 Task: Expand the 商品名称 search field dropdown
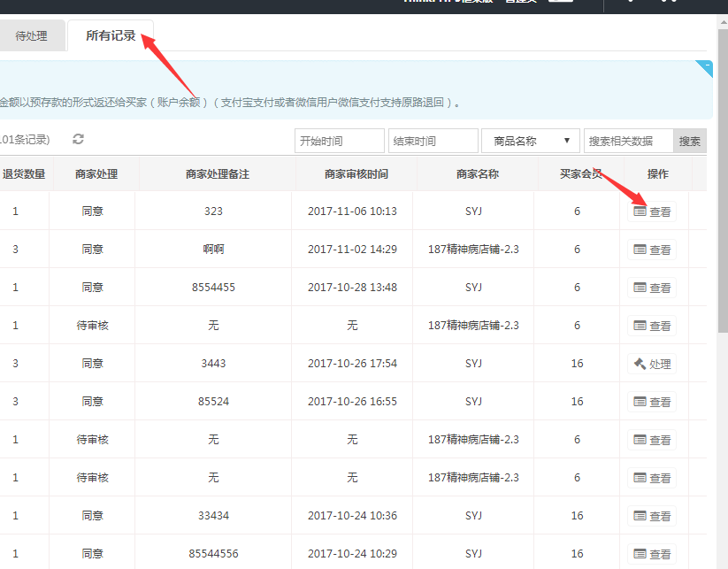click(530, 141)
